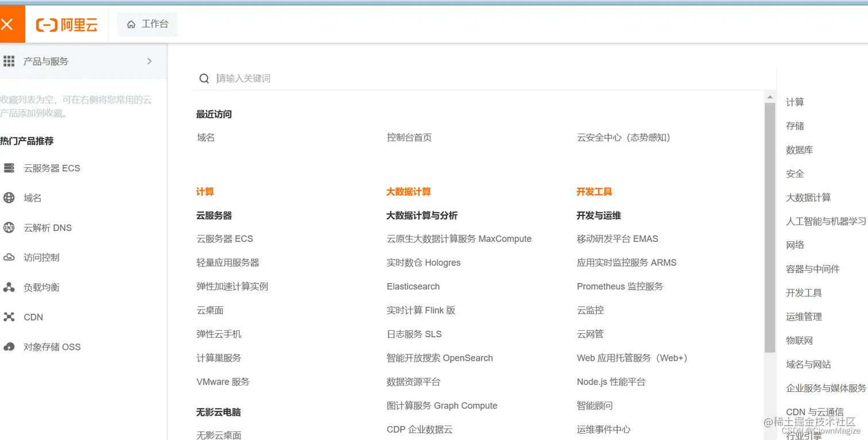Open Prometheus 监控服务
The image size is (868, 440).
click(x=620, y=287)
